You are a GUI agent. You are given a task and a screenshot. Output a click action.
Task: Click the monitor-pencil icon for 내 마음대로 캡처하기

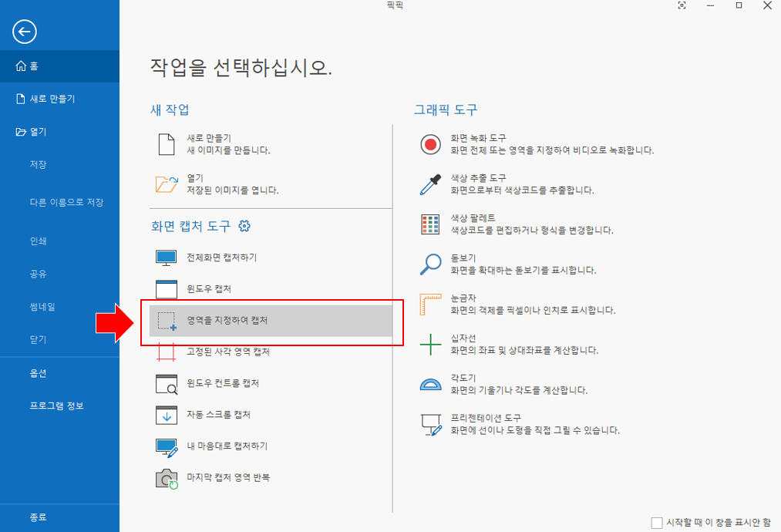[167, 447]
